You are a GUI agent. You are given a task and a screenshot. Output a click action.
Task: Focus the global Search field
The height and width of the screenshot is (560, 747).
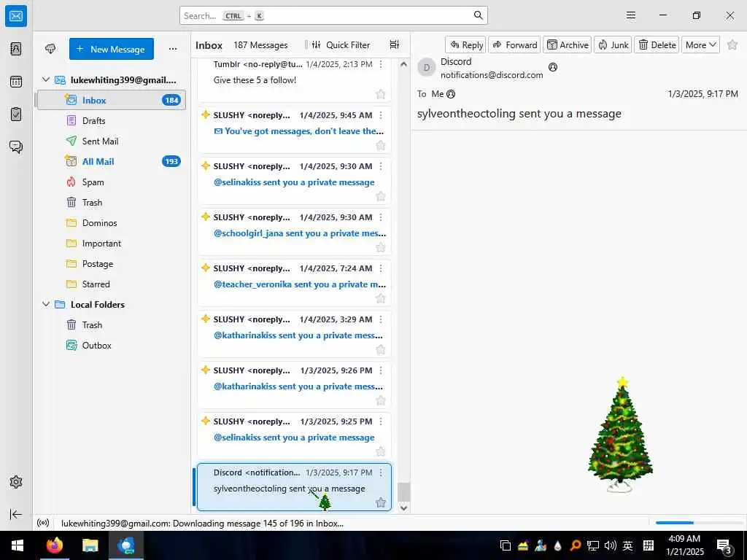pos(333,15)
